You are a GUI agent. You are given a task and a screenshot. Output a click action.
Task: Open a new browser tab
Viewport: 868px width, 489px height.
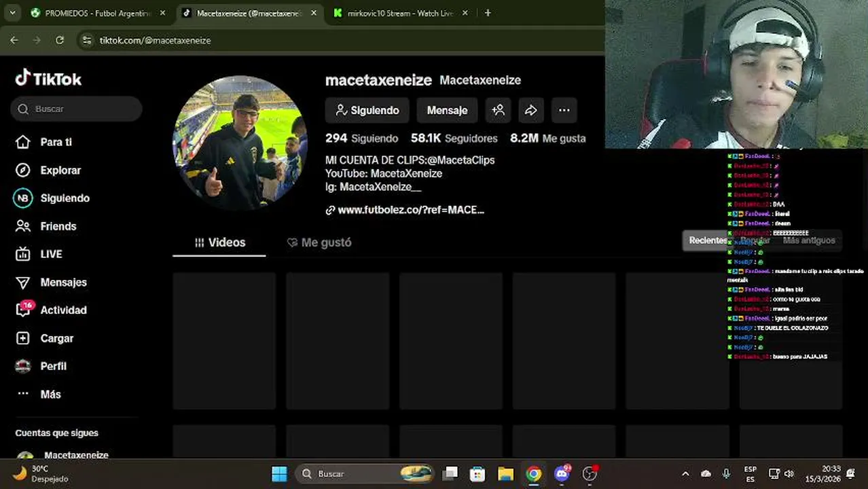[488, 13]
